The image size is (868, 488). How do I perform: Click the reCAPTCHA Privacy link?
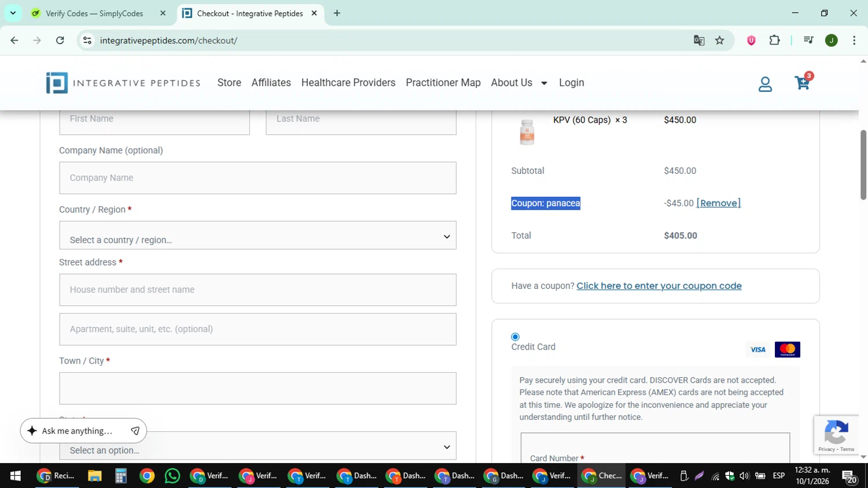pos(826,449)
